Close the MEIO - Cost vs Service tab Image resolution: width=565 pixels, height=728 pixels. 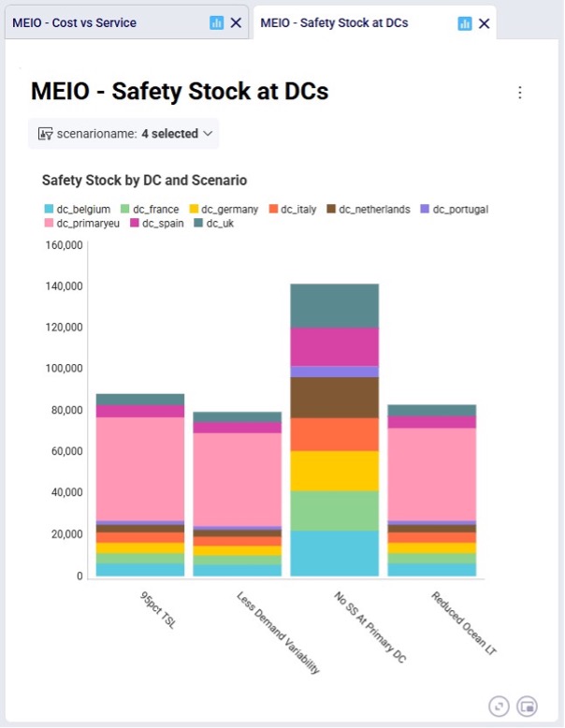(x=236, y=22)
